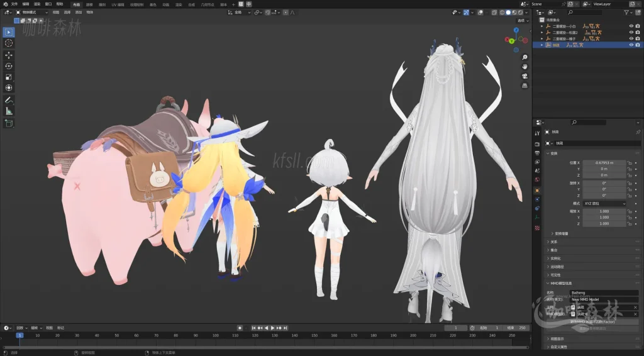Viewport: 644px width, 356px height.
Task: Expand the 变换增量 subpanel
Action: (562, 233)
